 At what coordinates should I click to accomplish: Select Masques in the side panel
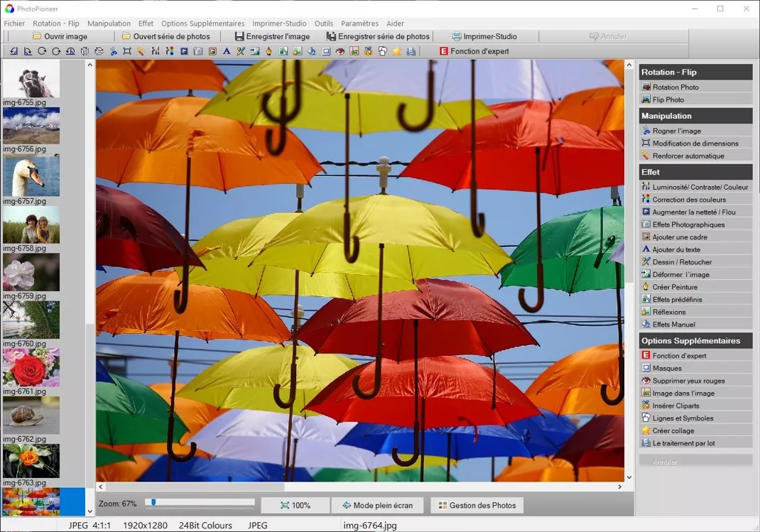[x=667, y=369]
